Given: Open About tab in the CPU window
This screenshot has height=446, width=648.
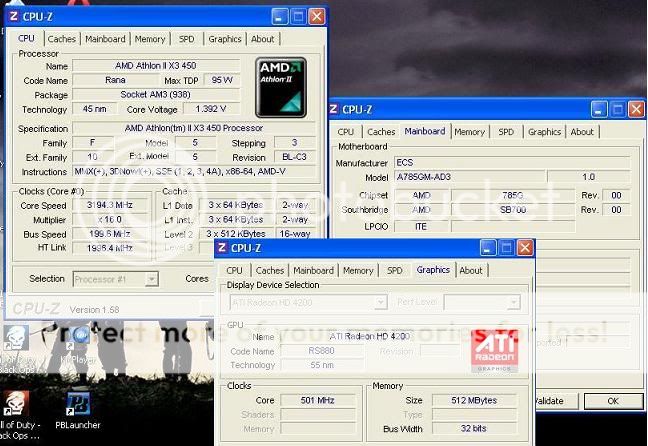Looking at the screenshot, I should click(262, 39).
